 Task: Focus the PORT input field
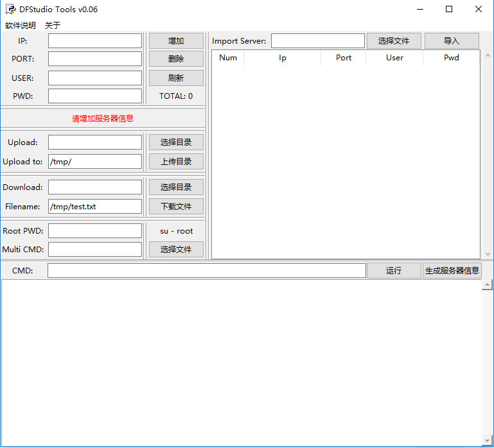coord(95,59)
